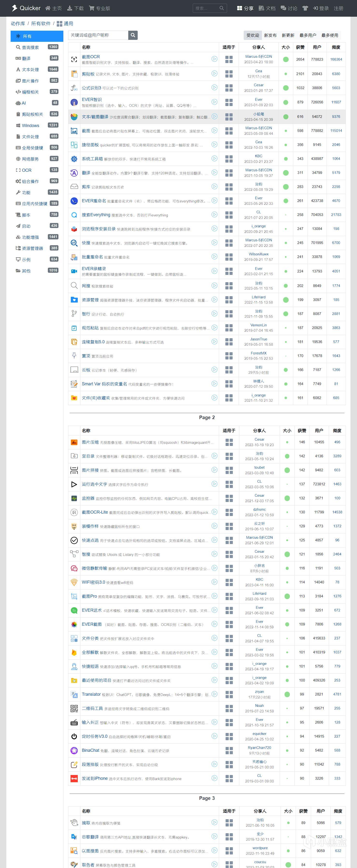Image resolution: width=357 pixels, height=868 pixels.
Task: Click the 运行选中文字 play triangle icon
Action: [x=74, y=484]
